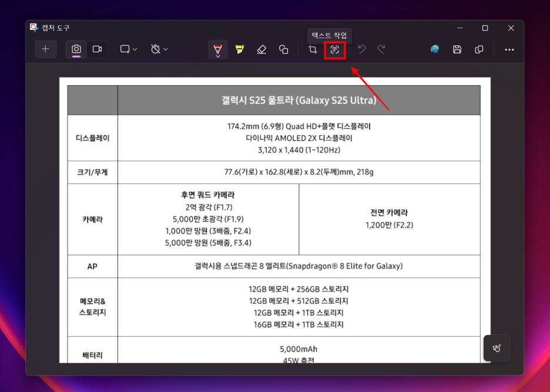The image size is (550, 392).
Task: Toggle the touch writing button
Action: (x=497, y=348)
